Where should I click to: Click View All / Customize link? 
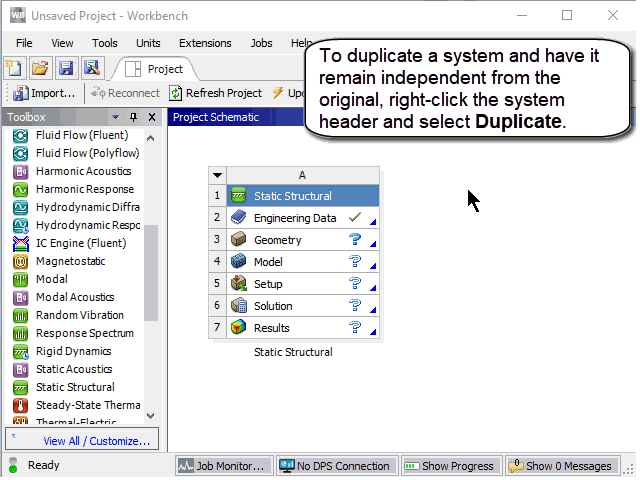point(96,440)
